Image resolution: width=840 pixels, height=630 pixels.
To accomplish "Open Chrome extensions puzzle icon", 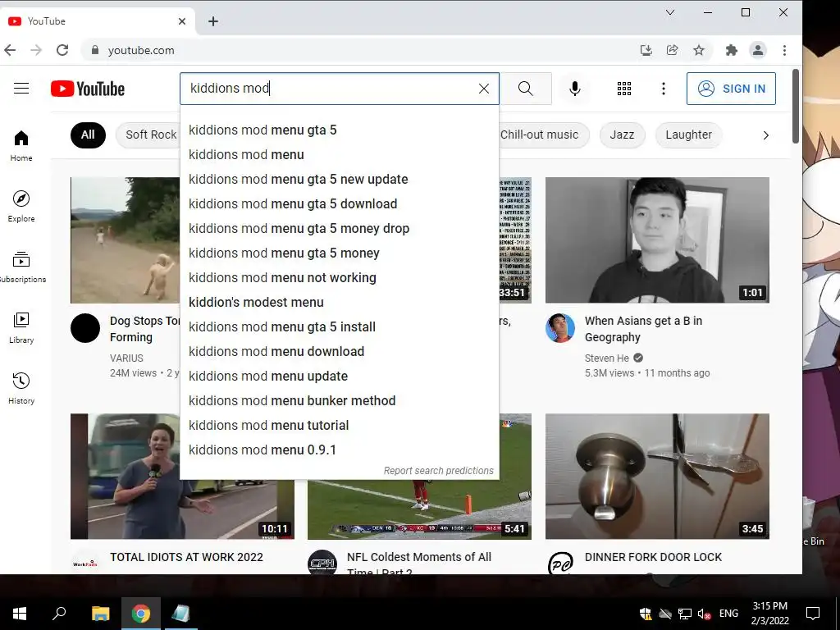I will click(x=731, y=50).
